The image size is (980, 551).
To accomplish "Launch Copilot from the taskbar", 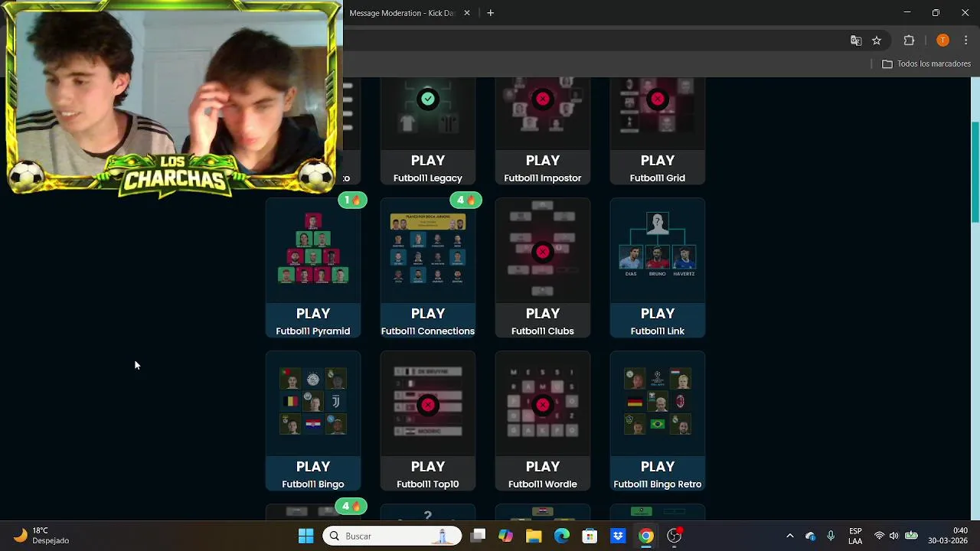I will (506, 536).
